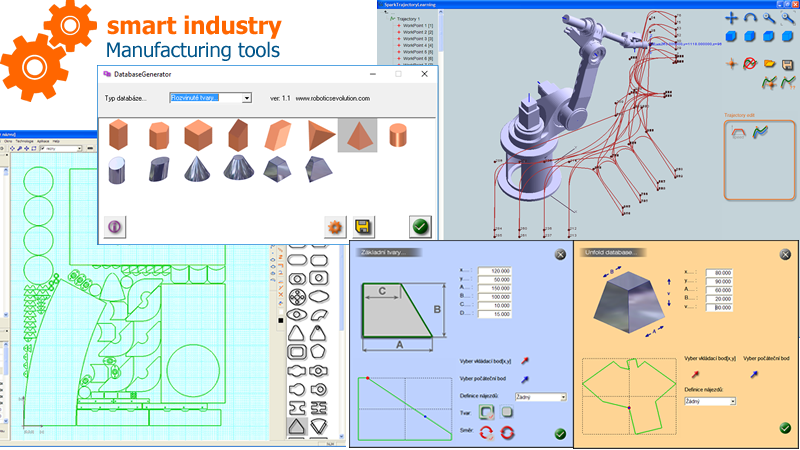
Task: Click the blue plus move tool in SparkTrajectoryLearning
Action: tap(732, 18)
